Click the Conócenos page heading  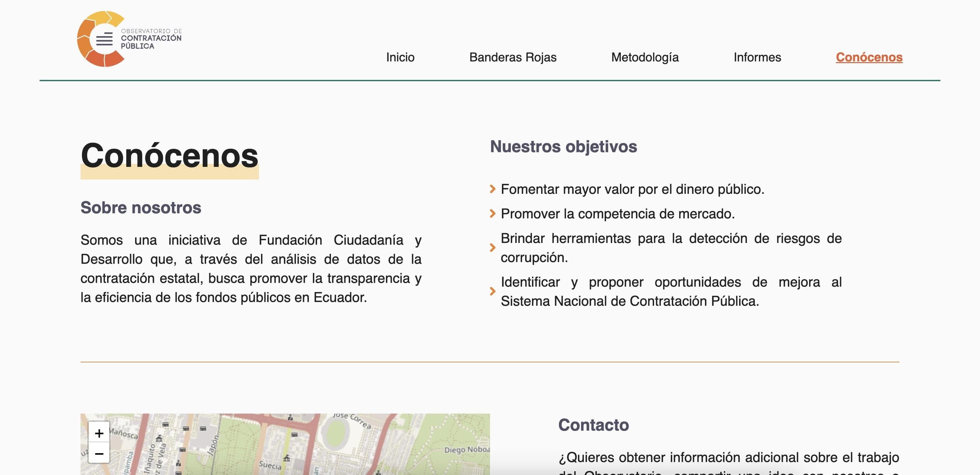[170, 156]
